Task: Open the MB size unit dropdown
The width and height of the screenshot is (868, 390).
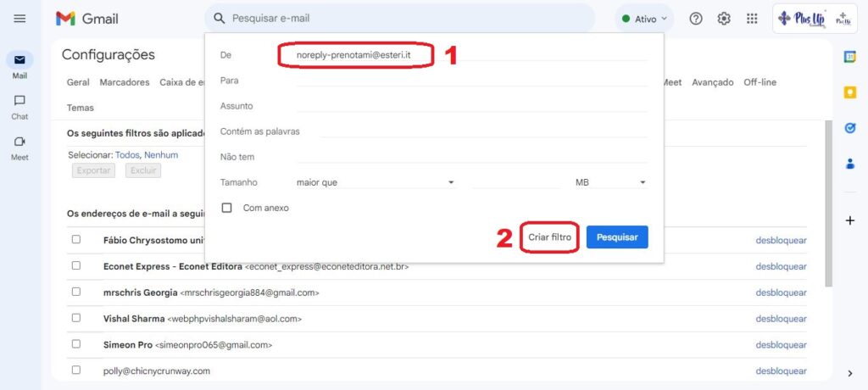Action: pos(610,182)
